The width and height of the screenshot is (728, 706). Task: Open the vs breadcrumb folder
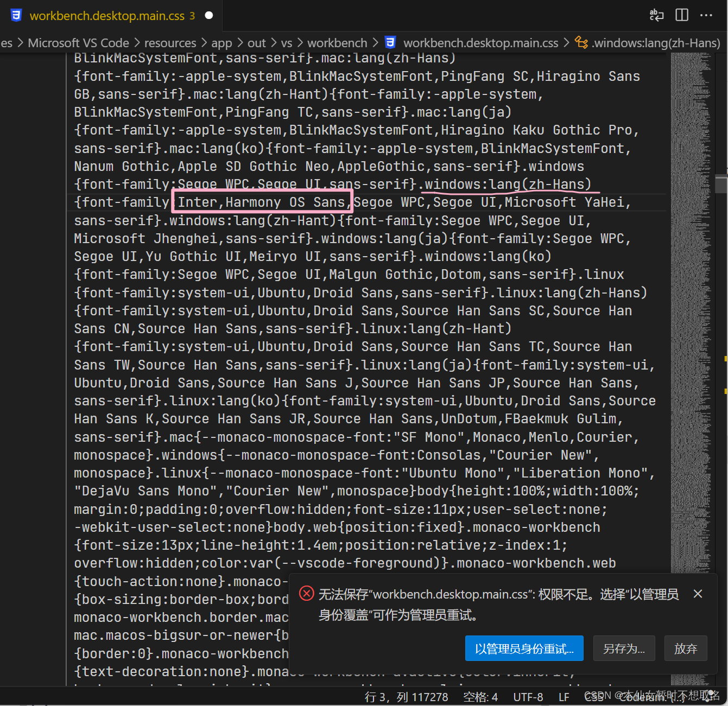pyautogui.click(x=287, y=43)
